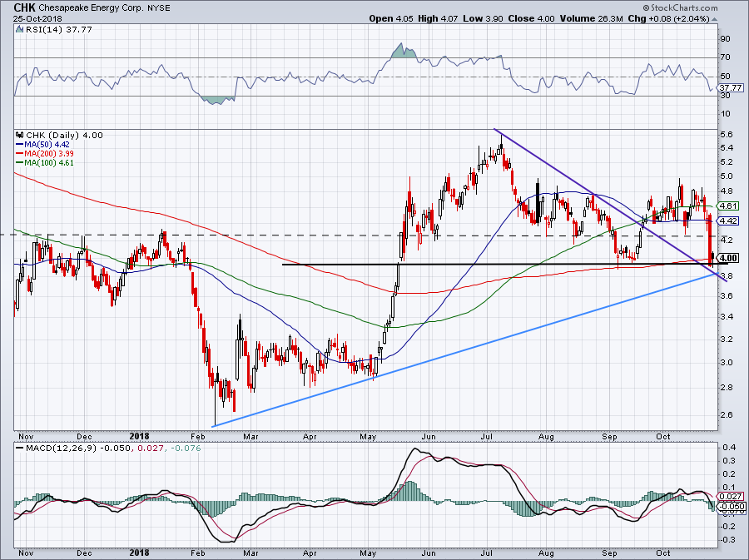Select the RSI(14) 37.77 legend label
749x560 pixels.
(x=58, y=30)
